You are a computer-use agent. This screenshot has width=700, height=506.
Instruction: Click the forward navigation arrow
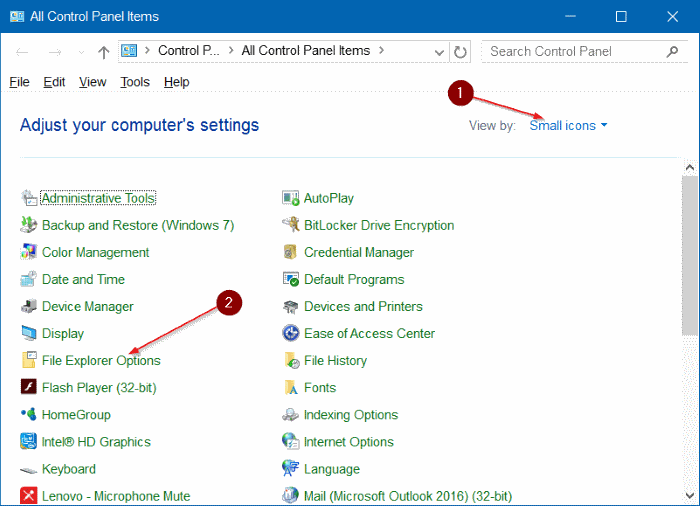(x=54, y=52)
